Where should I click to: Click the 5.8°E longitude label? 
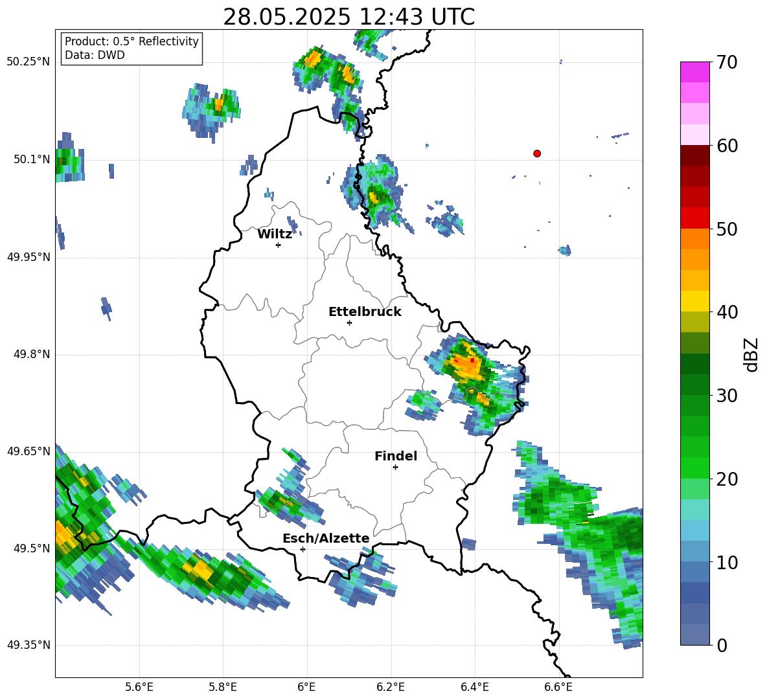pyautogui.click(x=223, y=687)
